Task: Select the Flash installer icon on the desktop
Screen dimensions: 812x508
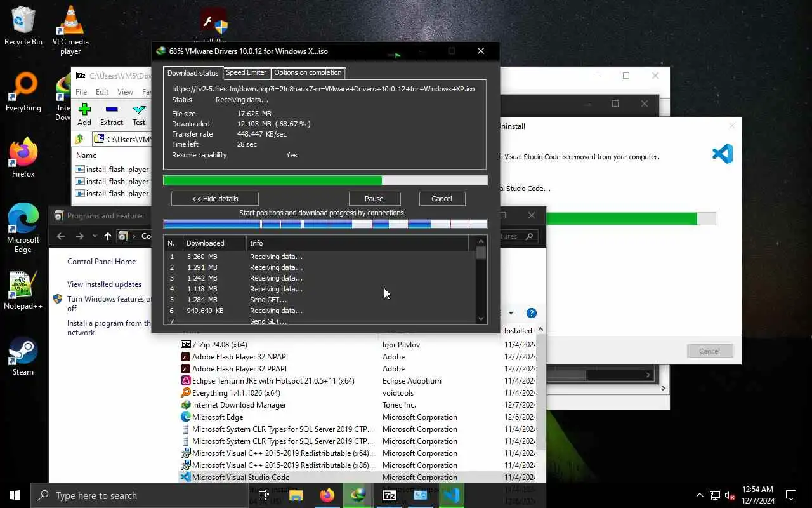Action: pos(213,25)
